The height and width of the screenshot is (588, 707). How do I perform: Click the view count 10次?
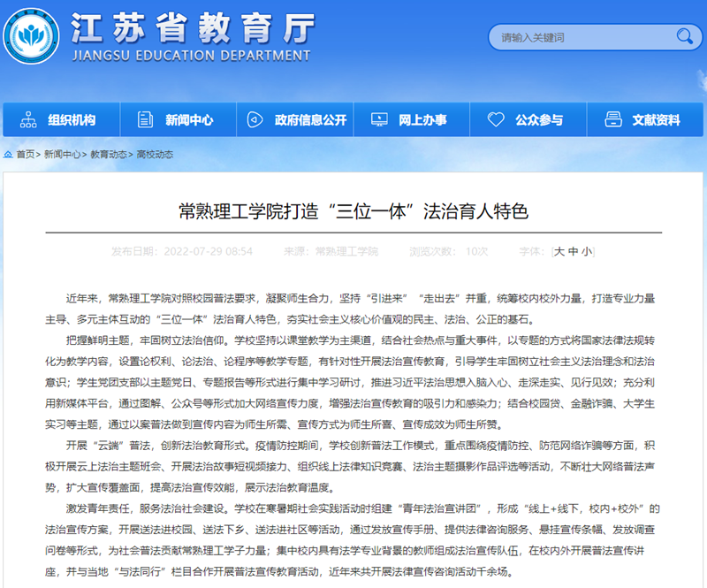pos(476,251)
